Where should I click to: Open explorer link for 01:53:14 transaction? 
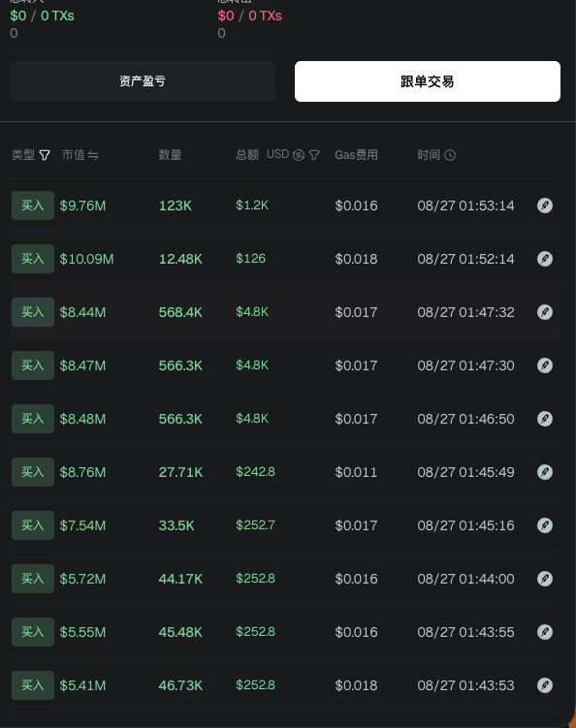click(545, 206)
